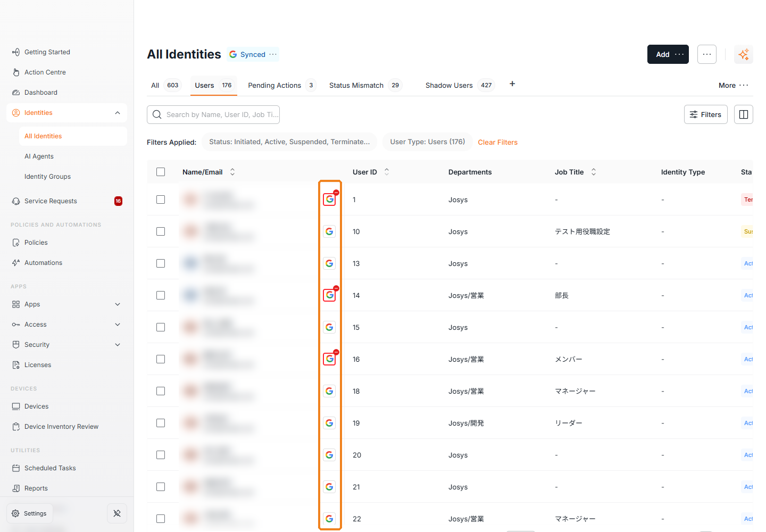The height and width of the screenshot is (532, 766).
Task: Switch to Pending Actions tab
Action: [282, 85]
